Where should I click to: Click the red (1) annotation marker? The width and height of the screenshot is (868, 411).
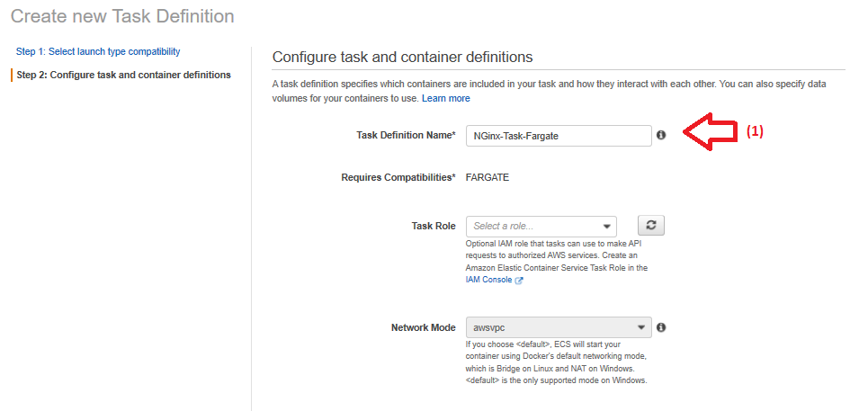pyautogui.click(x=755, y=131)
